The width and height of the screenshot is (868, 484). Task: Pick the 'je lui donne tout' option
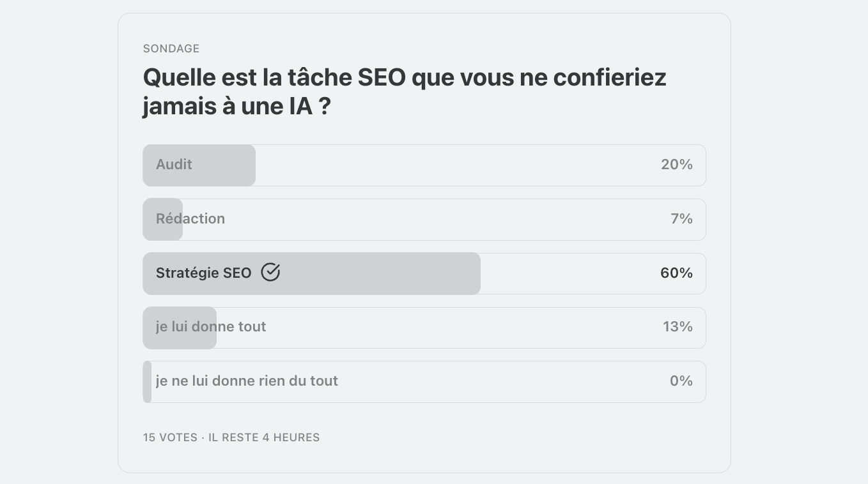click(x=424, y=328)
